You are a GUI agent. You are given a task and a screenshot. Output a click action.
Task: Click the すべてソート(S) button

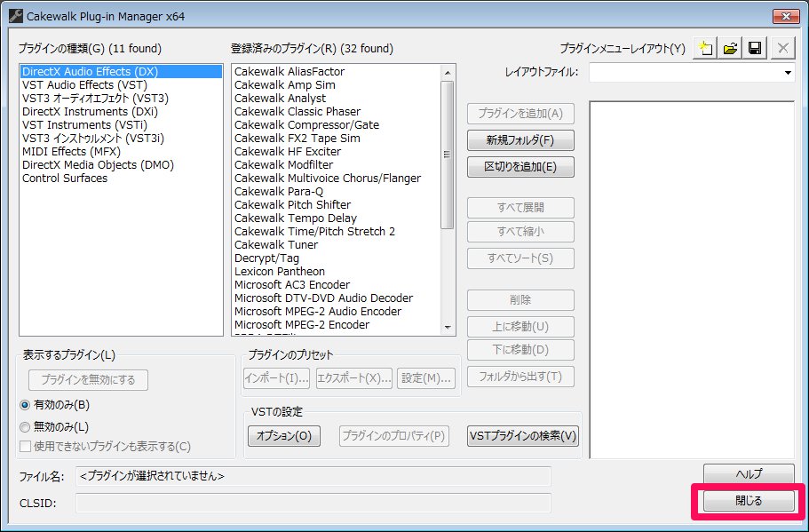point(520,258)
